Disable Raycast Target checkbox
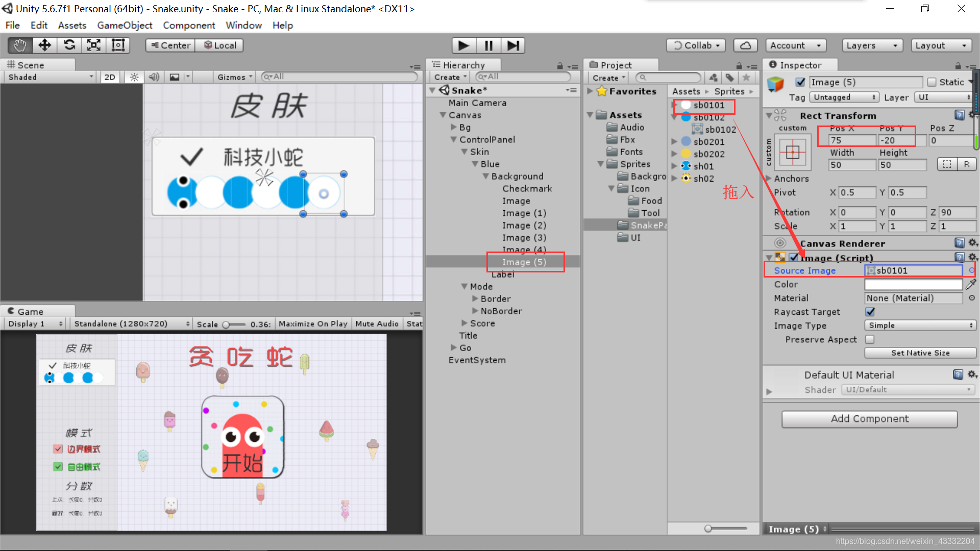This screenshot has width=980, height=551. pyautogui.click(x=870, y=312)
